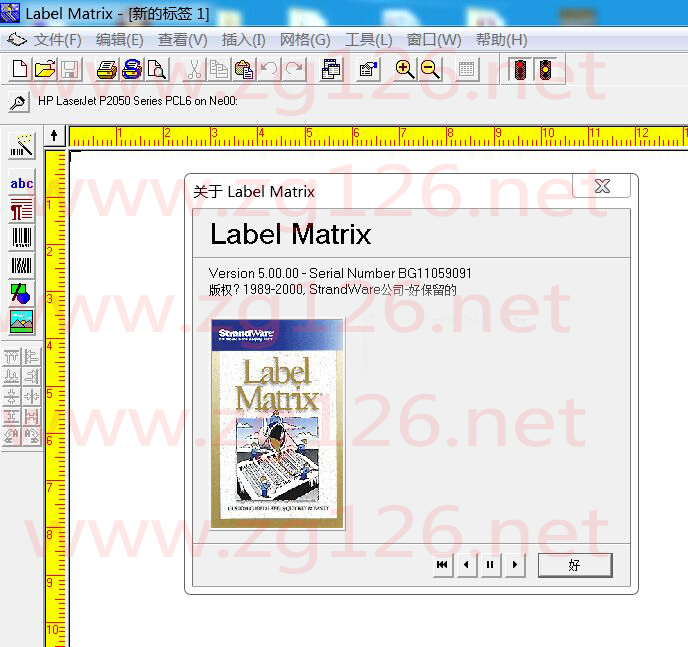Print the label with the yellow printer icon
Screen dimensions: 688x647
click(107, 69)
